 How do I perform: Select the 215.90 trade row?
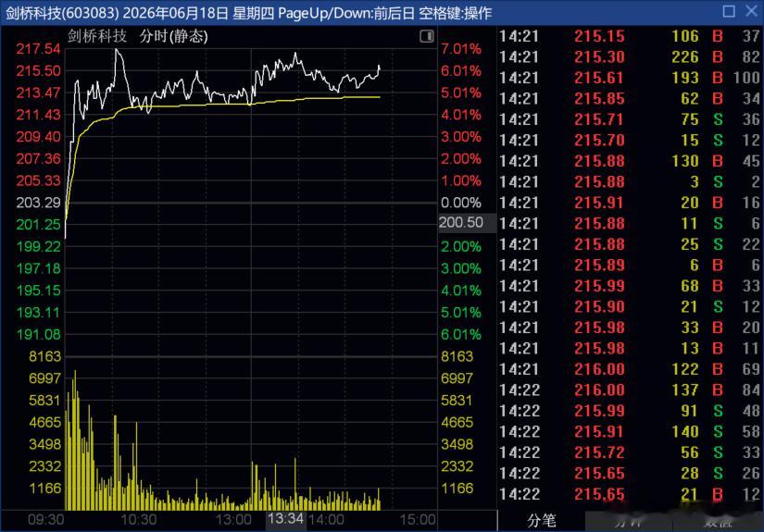coord(629,307)
